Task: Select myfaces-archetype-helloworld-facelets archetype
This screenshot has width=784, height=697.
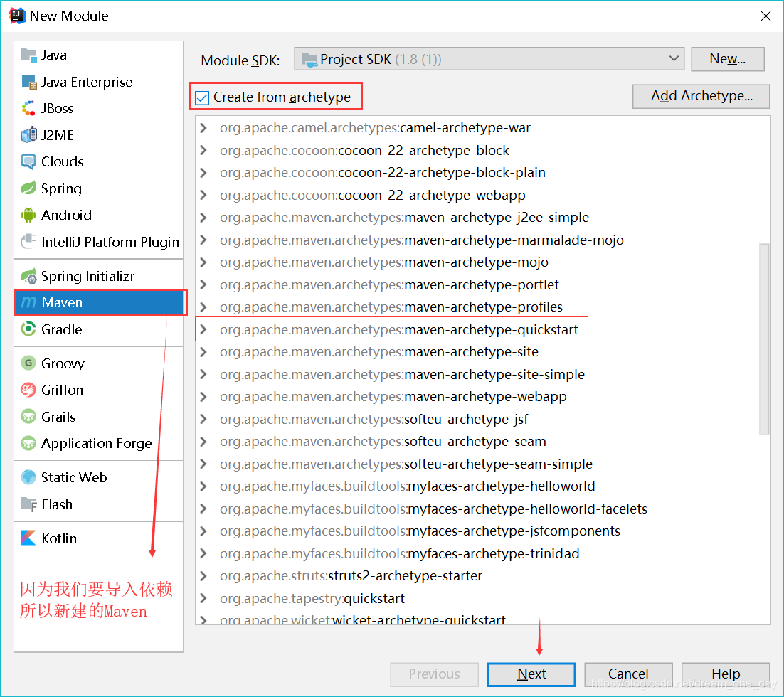Action: pos(433,509)
